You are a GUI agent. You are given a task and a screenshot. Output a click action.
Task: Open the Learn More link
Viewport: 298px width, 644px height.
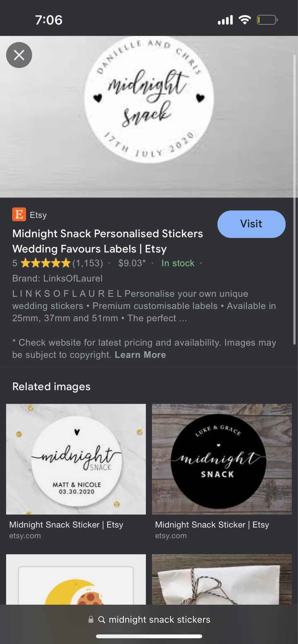[x=140, y=355]
